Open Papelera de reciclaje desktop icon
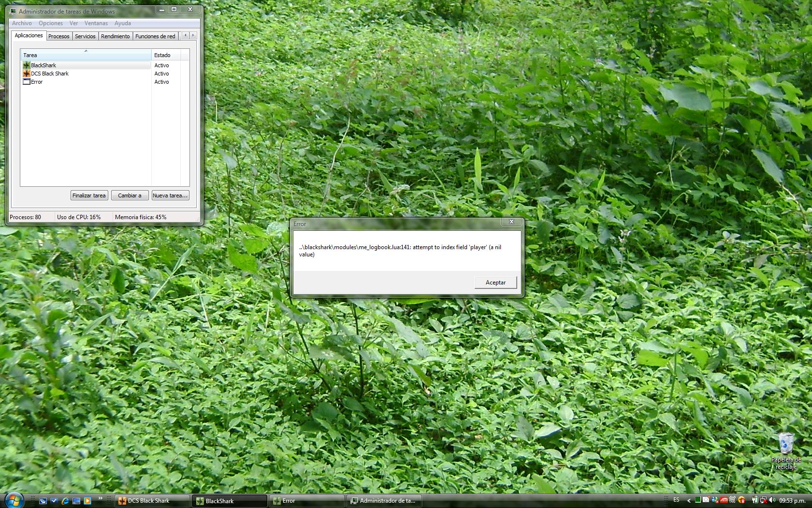The height and width of the screenshot is (508, 812). 786,451
